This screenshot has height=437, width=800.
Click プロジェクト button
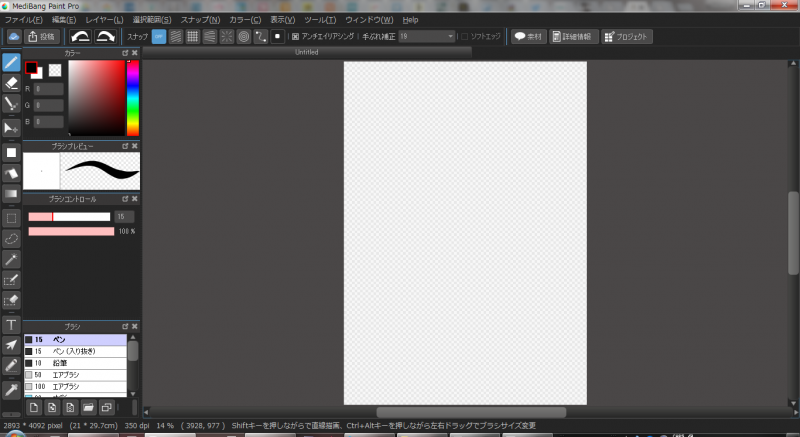(x=627, y=37)
